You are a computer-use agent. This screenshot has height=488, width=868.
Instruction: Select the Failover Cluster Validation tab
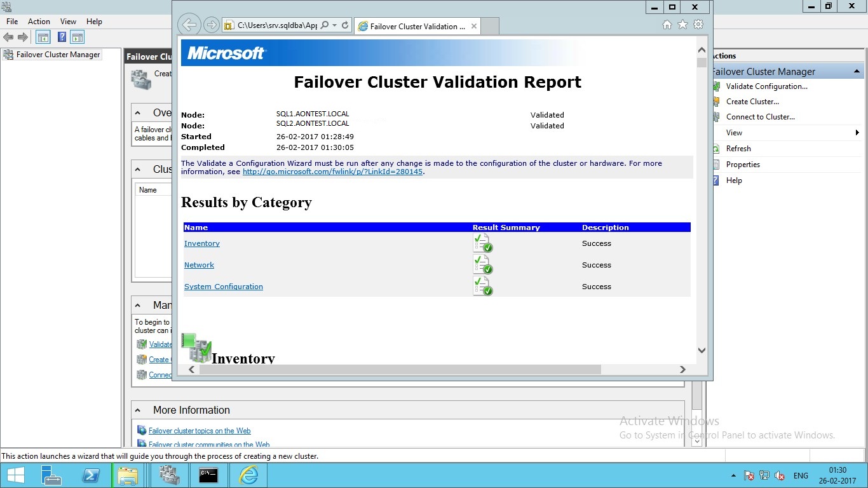417,26
